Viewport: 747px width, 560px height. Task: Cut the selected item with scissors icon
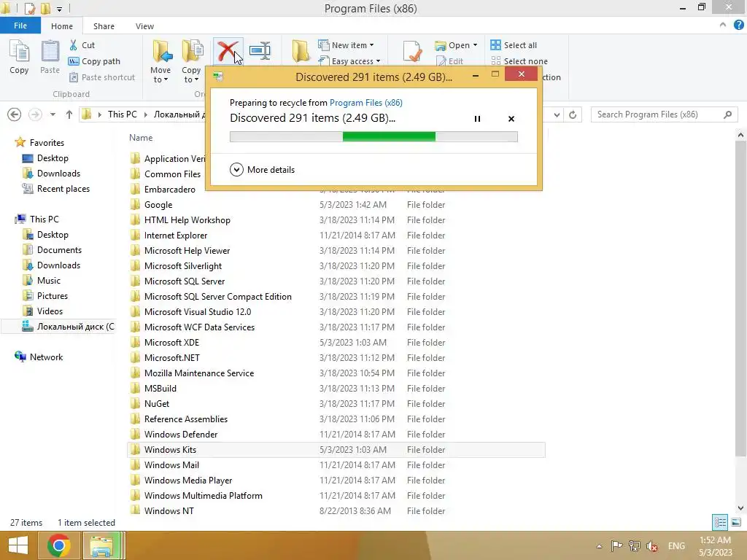click(x=74, y=44)
